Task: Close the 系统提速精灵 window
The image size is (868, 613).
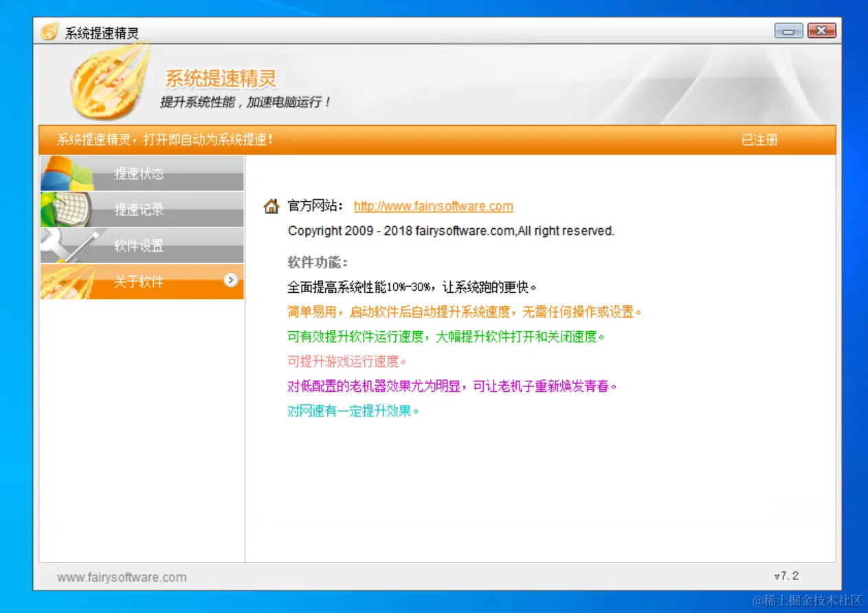Action: tap(821, 30)
